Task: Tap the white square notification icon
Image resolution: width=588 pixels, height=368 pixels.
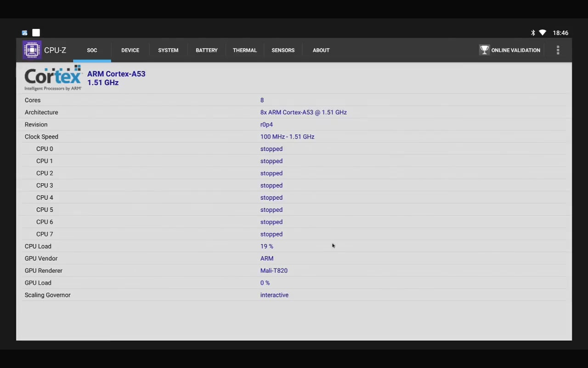Action: point(36,33)
